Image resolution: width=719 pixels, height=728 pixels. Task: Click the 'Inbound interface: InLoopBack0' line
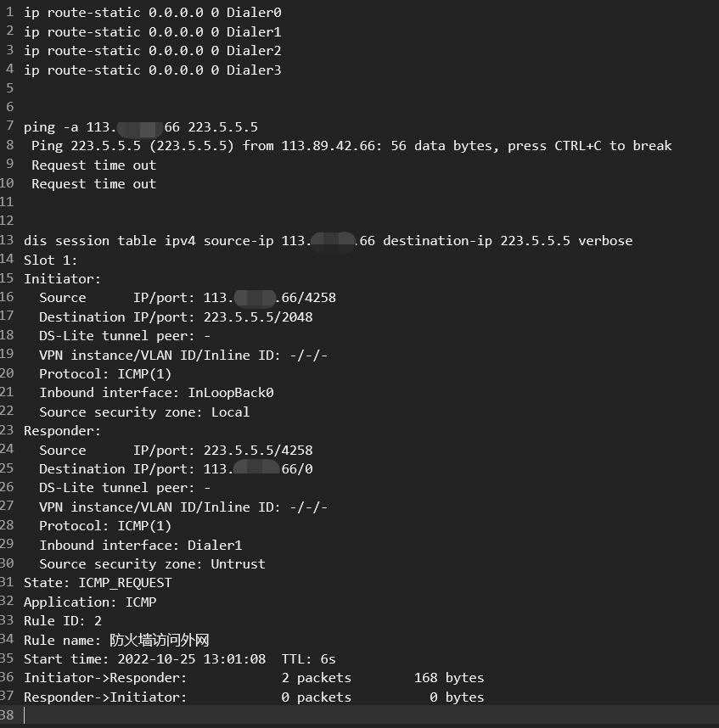point(156,392)
